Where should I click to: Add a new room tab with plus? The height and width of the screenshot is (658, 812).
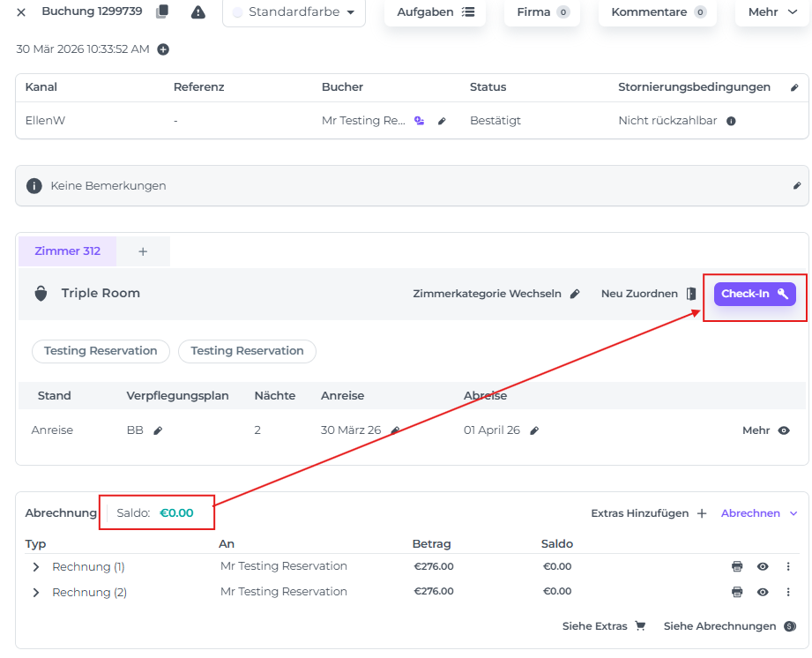(143, 251)
